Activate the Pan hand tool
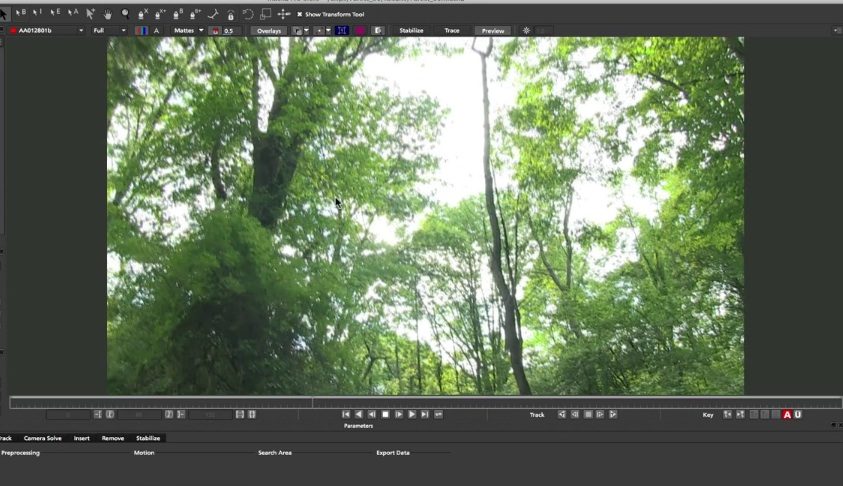The width and height of the screenshot is (843, 486). point(108,14)
